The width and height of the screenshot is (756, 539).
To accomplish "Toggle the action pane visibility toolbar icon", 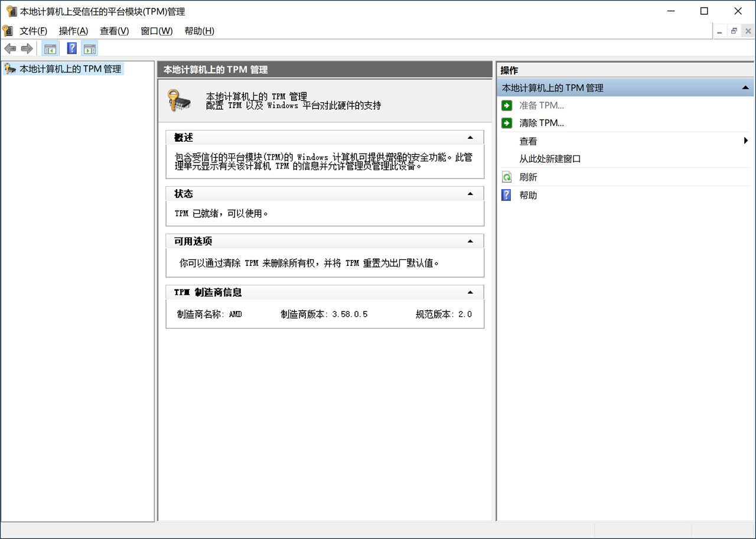I will [x=90, y=48].
